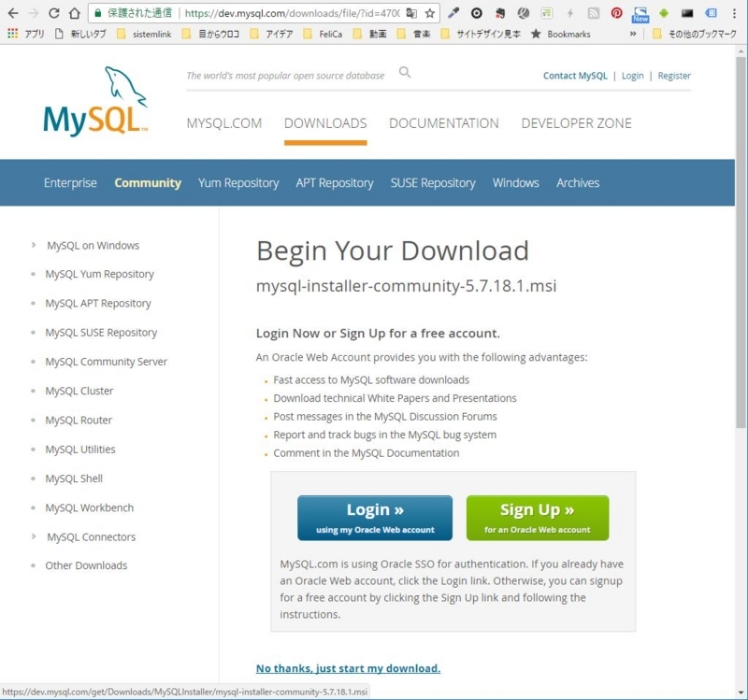Activate the eyedropper color picker extension
This screenshot has height=700, width=748.
pyautogui.click(x=453, y=13)
